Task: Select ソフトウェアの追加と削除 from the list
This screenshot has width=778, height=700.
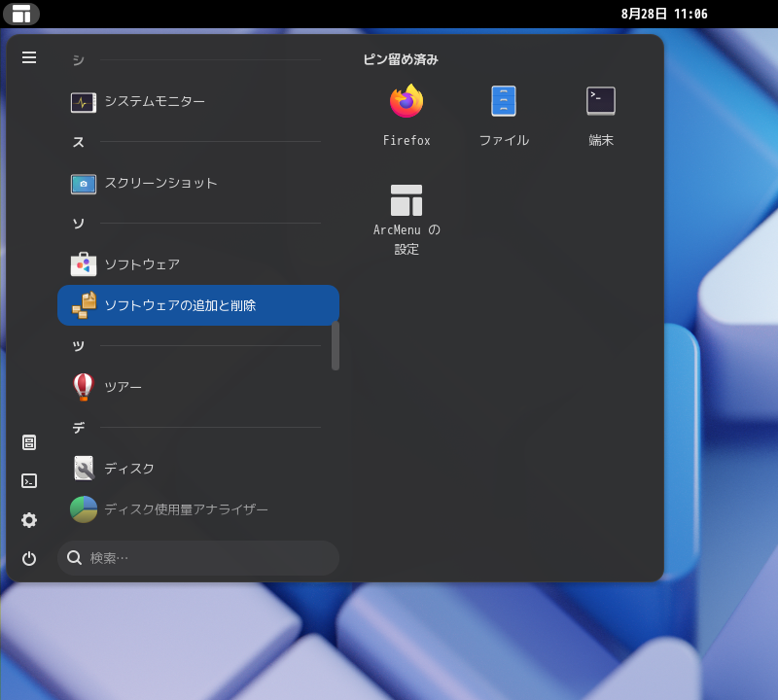Action: pyautogui.click(x=194, y=305)
